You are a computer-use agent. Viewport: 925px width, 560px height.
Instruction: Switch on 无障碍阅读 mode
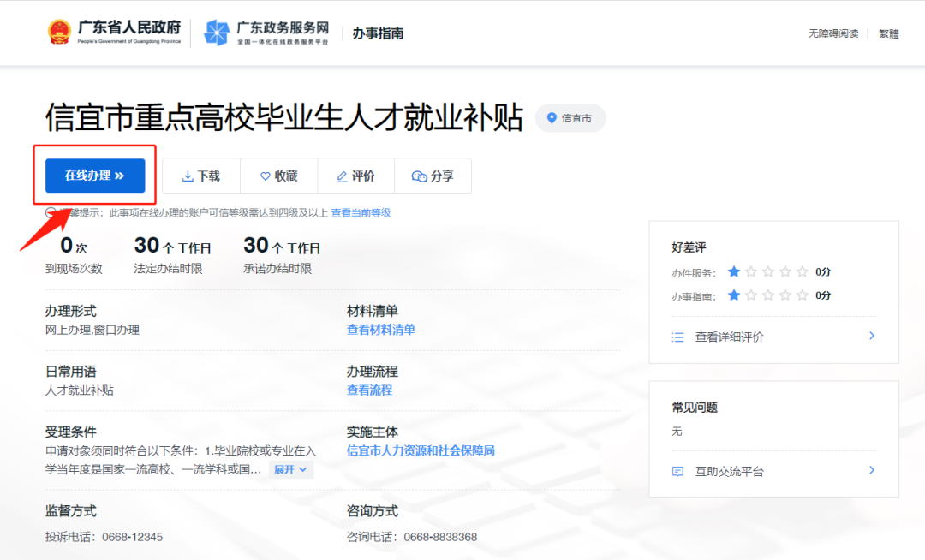tap(833, 33)
